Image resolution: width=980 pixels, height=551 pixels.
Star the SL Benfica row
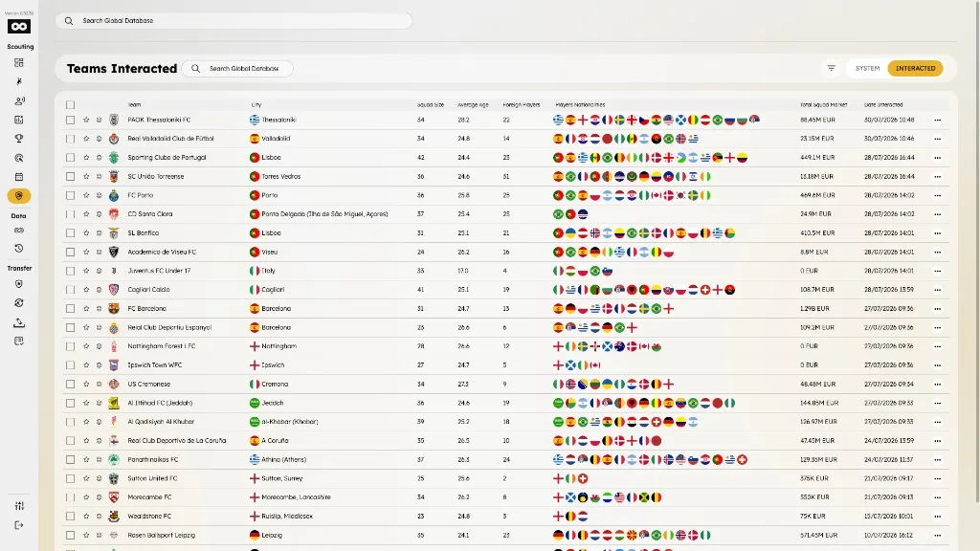(x=86, y=233)
